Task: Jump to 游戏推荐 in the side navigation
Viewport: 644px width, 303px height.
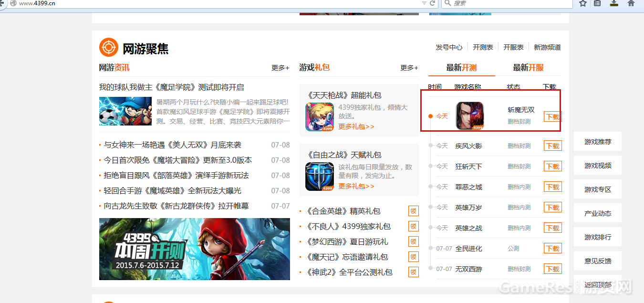Action: point(598,142)
